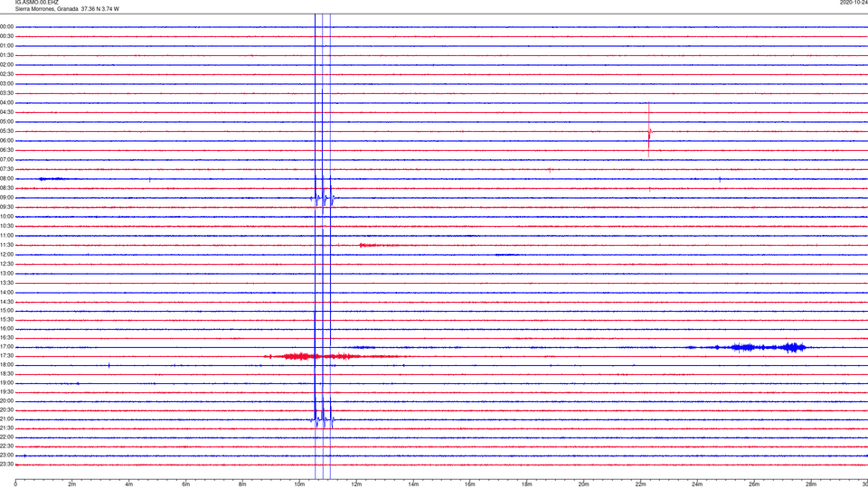
Task: Click the 16:00 time label
Action: click(6, 328)
